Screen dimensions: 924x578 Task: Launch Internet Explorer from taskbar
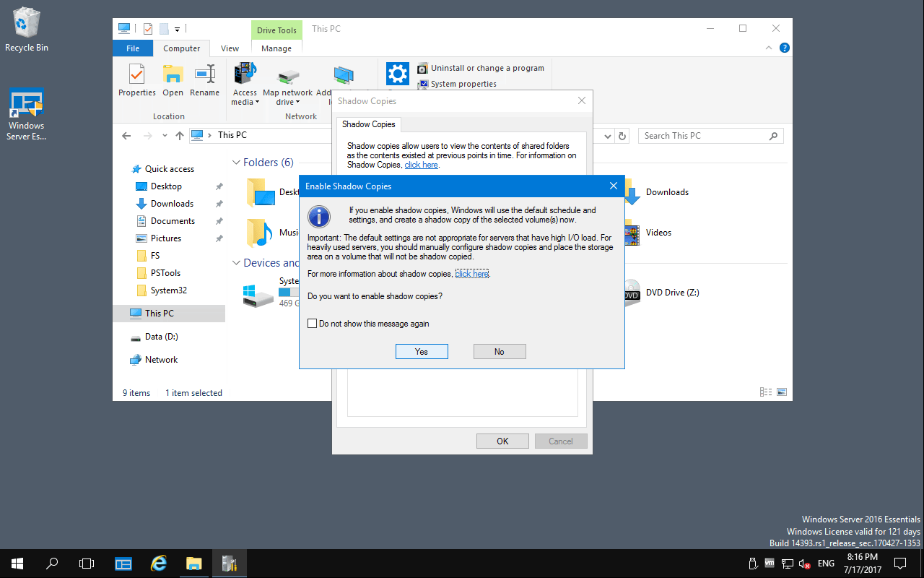pyautogui.click(x=158, y=564)
